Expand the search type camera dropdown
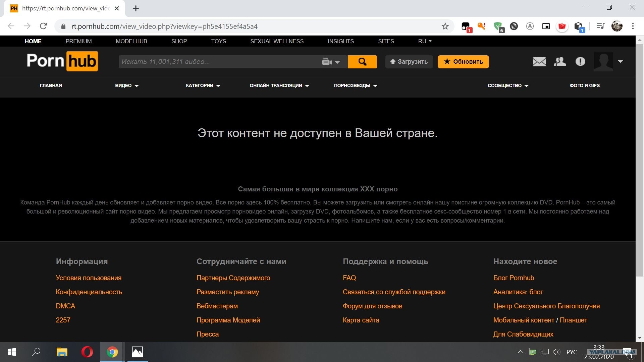The height and width of the screenshot is (362, 644). pyautogui.click(x=331, y=62)
